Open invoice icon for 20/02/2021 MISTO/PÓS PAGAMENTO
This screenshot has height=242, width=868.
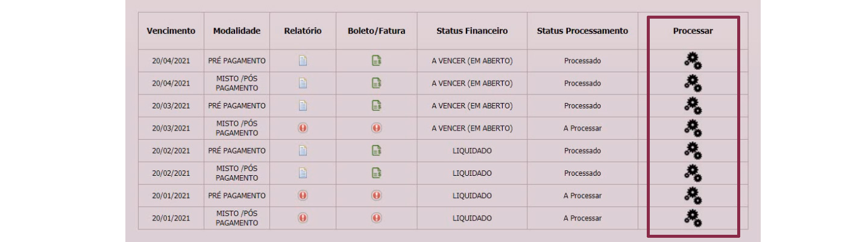point(376,173)
